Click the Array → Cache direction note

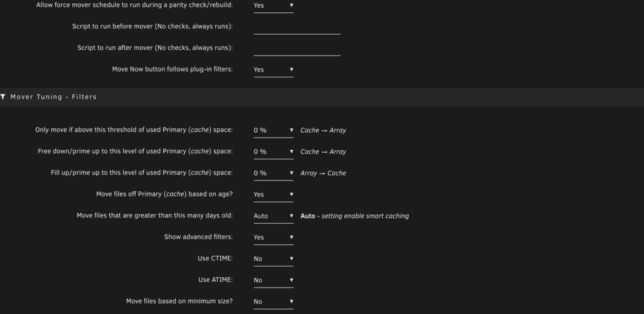click(x=323, y=173)
